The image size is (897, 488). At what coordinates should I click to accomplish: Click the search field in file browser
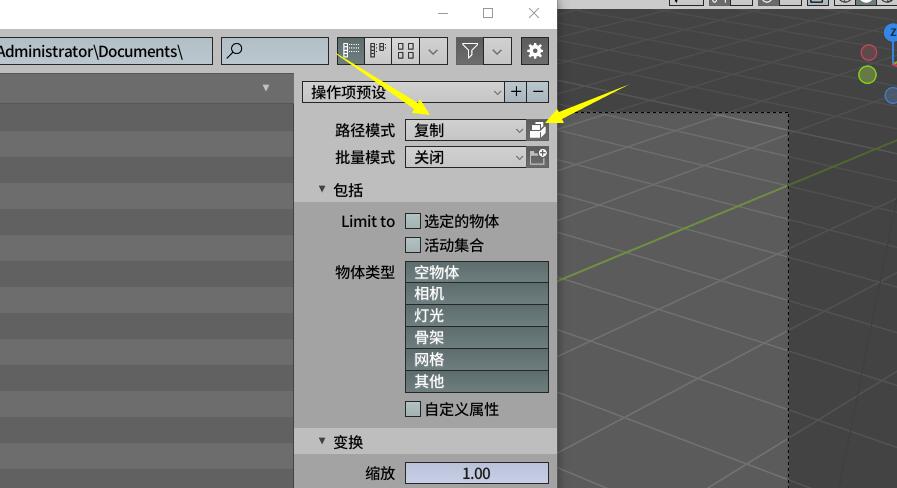(275, 51)
